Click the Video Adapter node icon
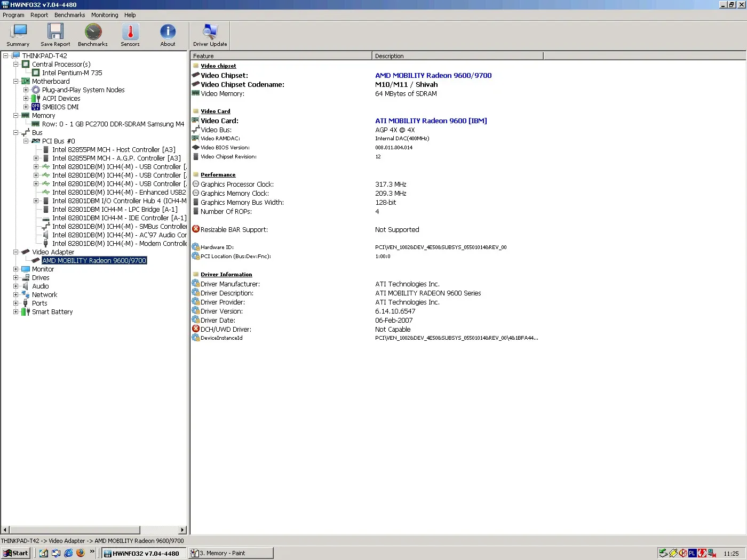 26,252
